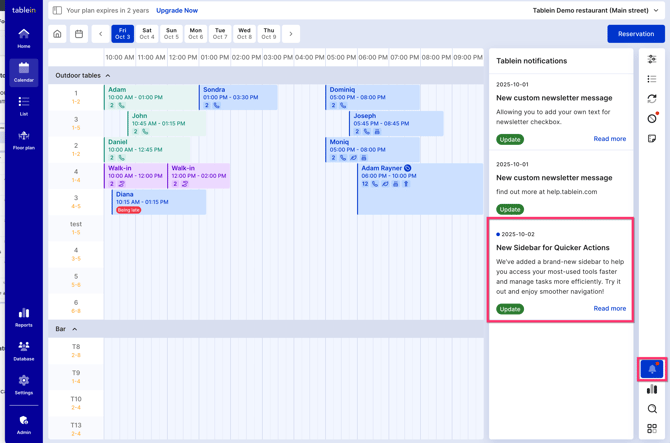The height and width of the screenshot is (443, 670).
Task: Open Reports from the left sidebar
Action: click(23, 317)
